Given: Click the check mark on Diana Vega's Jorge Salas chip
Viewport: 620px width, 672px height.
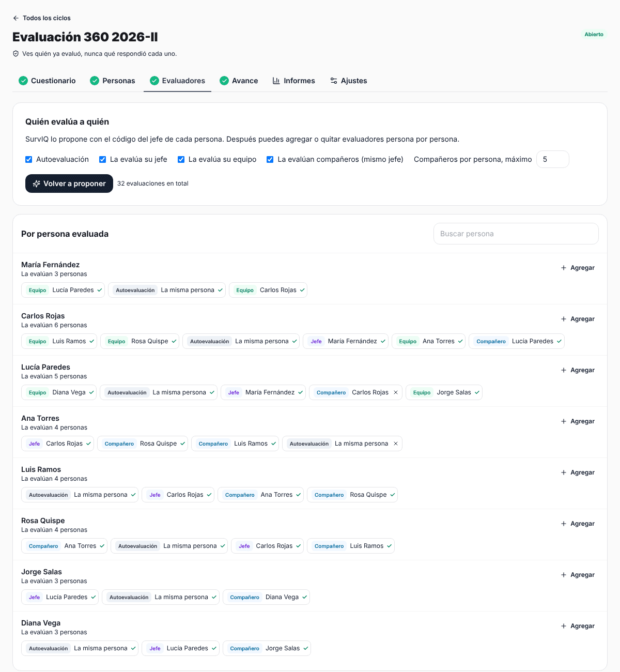Looking at the screenshot, I should (x=305, y=648).
